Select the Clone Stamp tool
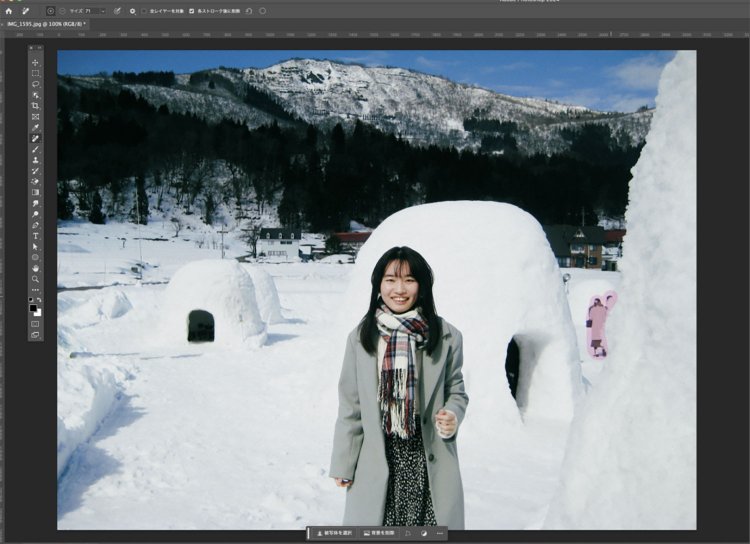Screen dimensions: 750x544 point(35,160)
